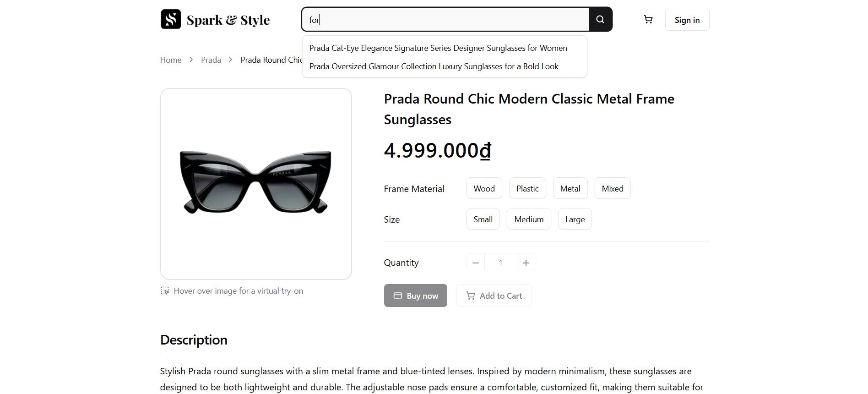Choose Prada Oversized Glamour Collection suggestion

pos(434,66)
